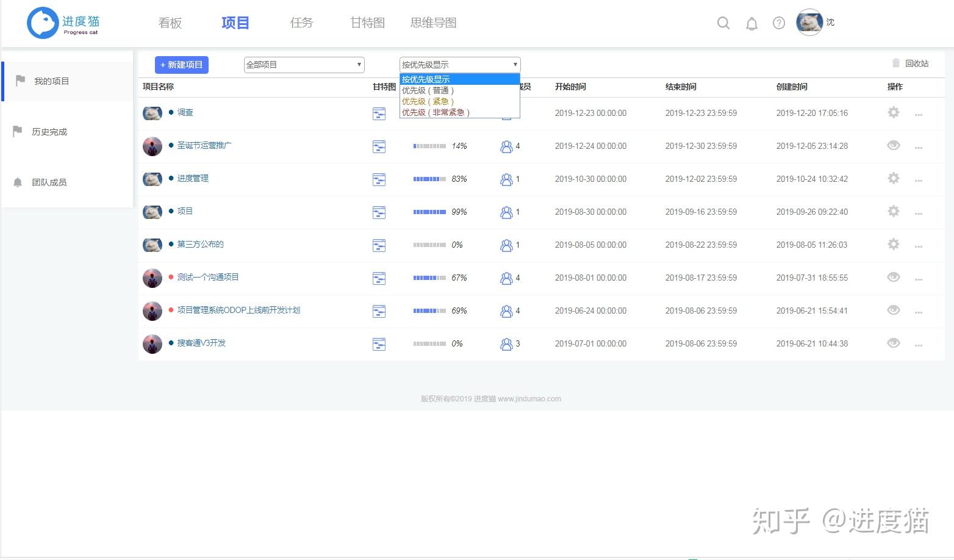This screenshot has height=560, width=954.
Task: Click eye view icon for 项目管理系统ODOP上线前开发计划
Action: pyautogui.click(x=894, y=310)
